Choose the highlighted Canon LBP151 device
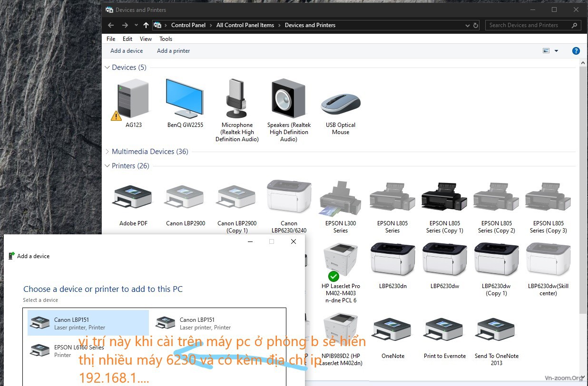The width and height of the screenshot is (588, 386). pos(88,323)
